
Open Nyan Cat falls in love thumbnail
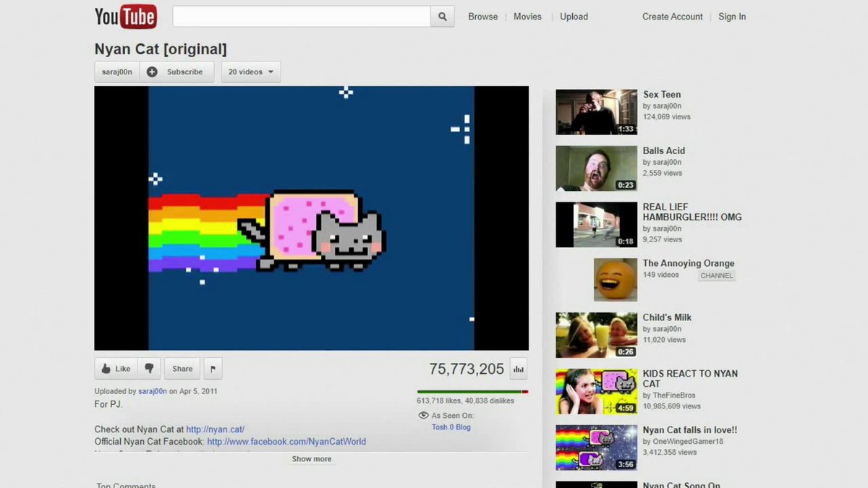[x=596, y=448]
